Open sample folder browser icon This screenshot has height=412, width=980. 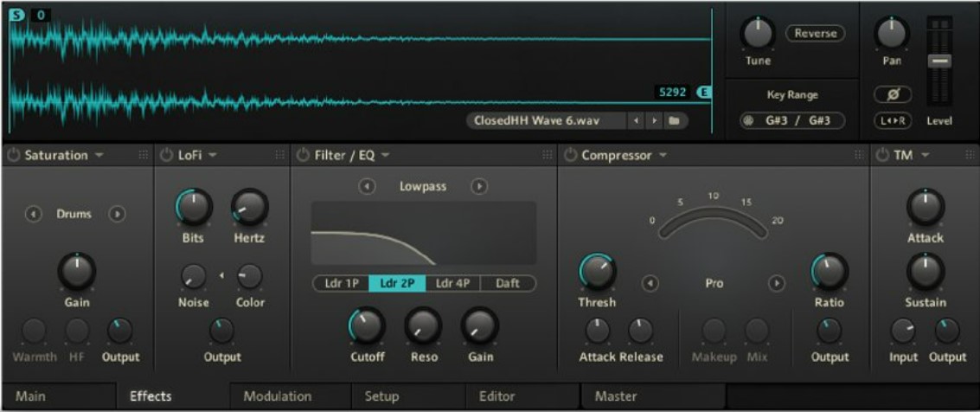tap(674, 121)
